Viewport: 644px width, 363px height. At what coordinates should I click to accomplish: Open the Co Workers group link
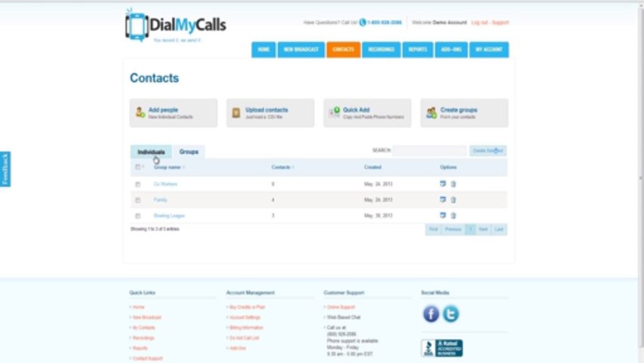165,185
